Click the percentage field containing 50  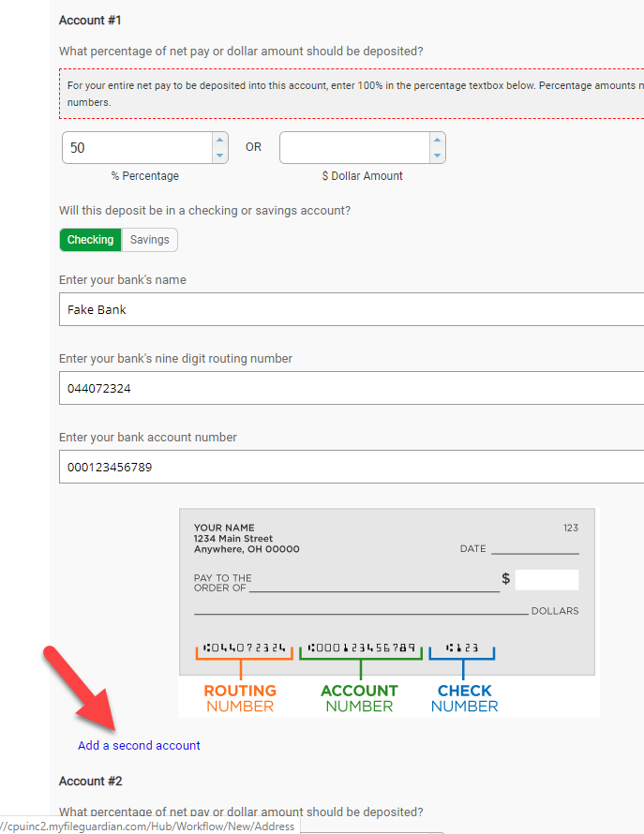coord(136,148)
